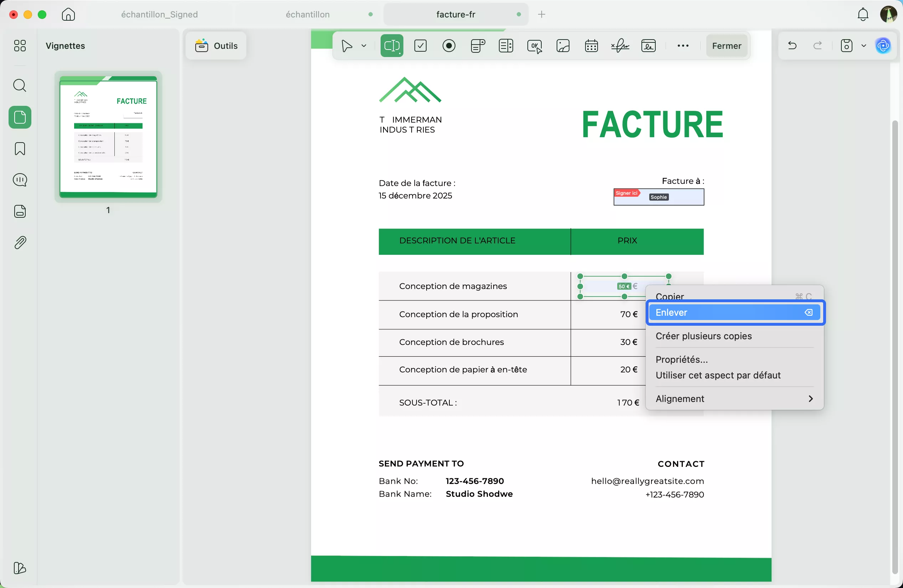Choose Propriétés... in the context menu
903x588 pixels.
pos(681,359)
